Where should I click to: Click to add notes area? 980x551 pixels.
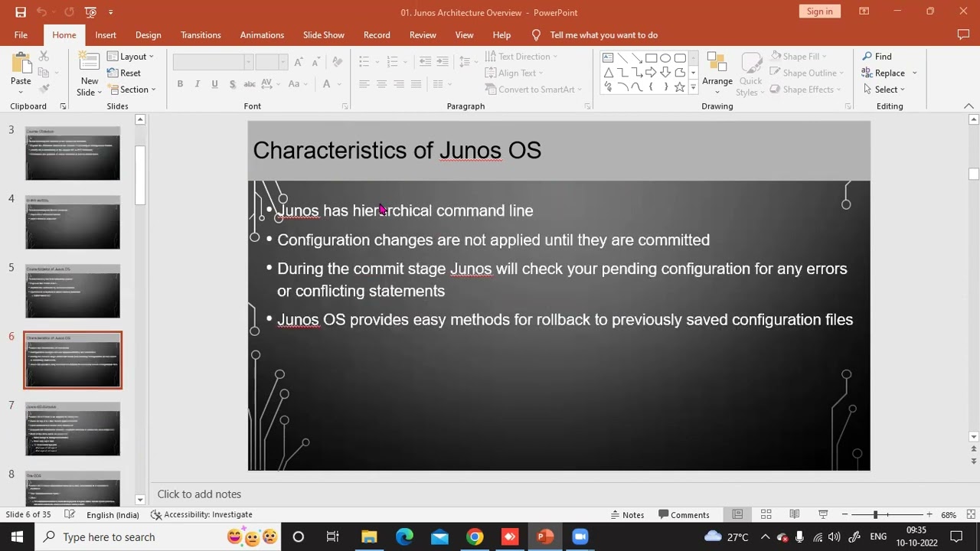point(199,494)
